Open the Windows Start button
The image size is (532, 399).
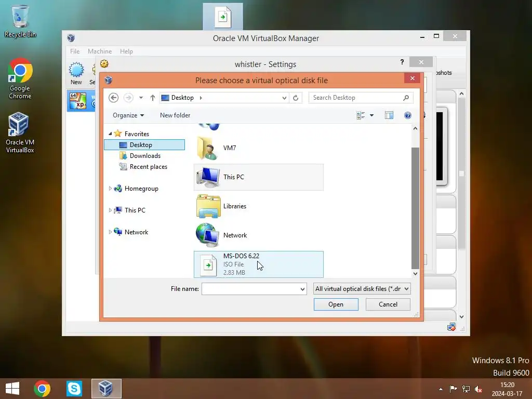point(12,389)
